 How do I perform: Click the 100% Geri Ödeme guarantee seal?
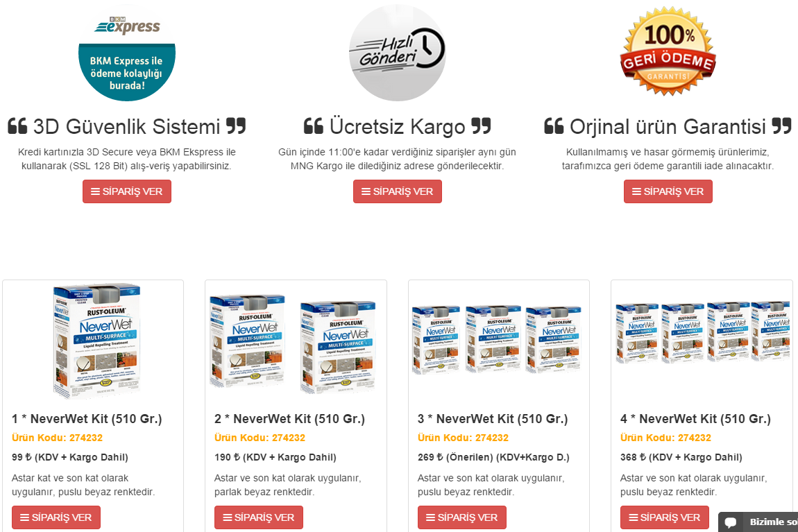[x=668, y=51]
